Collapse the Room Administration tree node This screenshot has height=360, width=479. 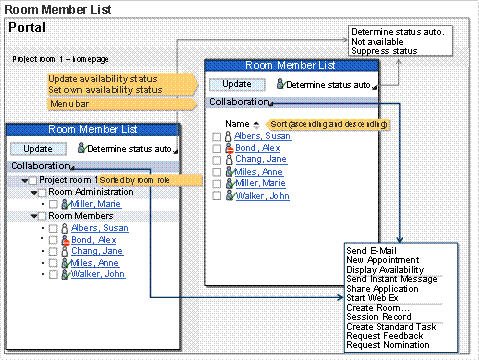point(34,193)
